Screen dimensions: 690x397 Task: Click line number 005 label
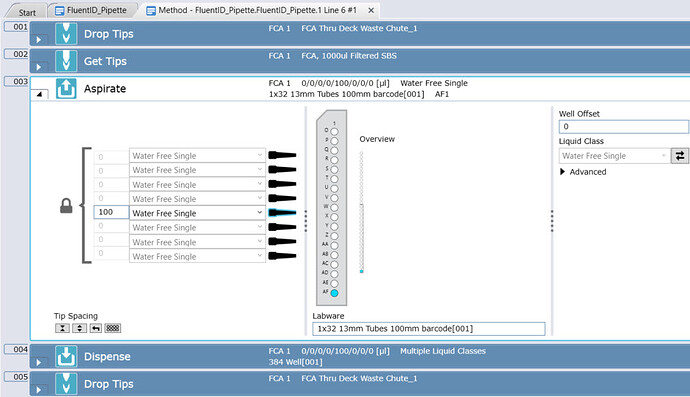pos(16,377)
